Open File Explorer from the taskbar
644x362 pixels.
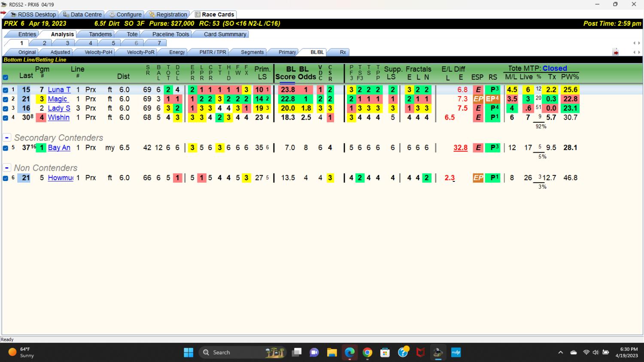(x=332, y=352)
